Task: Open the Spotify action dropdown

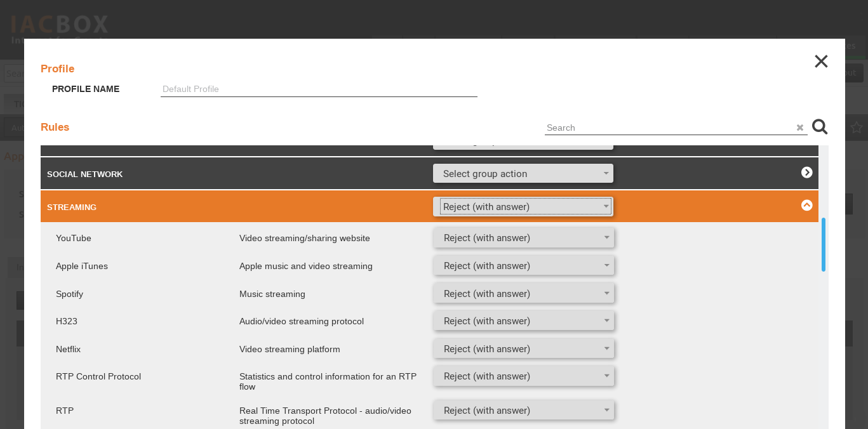Action: [524, 294]
